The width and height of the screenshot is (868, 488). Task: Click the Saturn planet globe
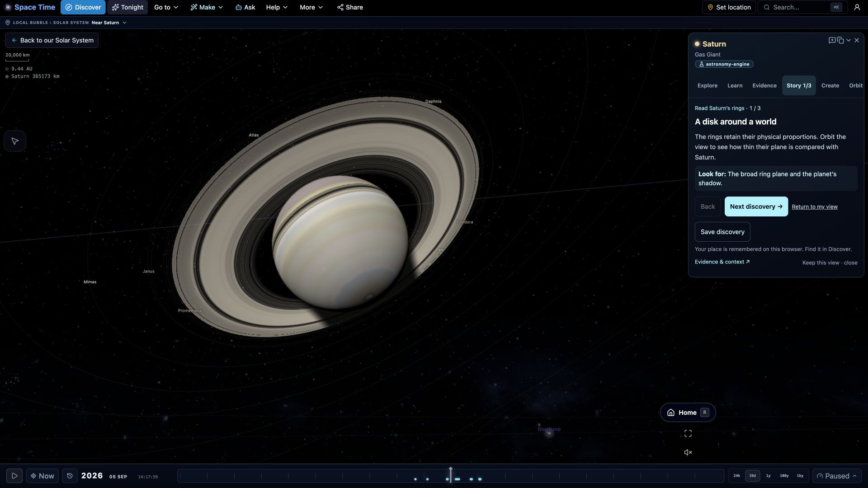pos(340,242)
